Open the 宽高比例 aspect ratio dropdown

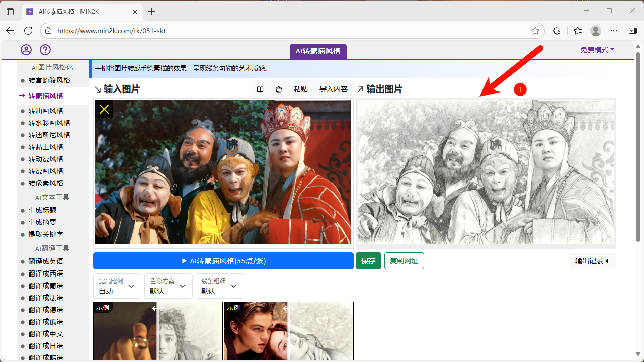[117, 286]
